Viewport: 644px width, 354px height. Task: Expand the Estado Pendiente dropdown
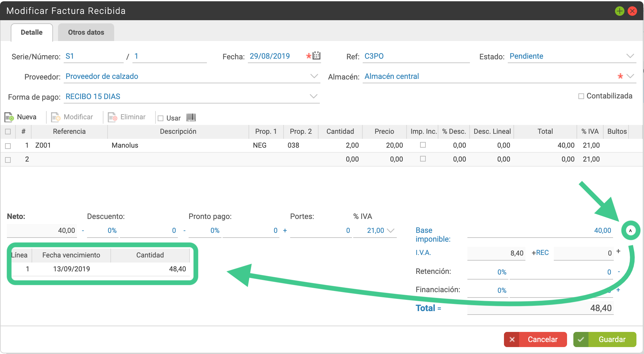click(630, 56)
